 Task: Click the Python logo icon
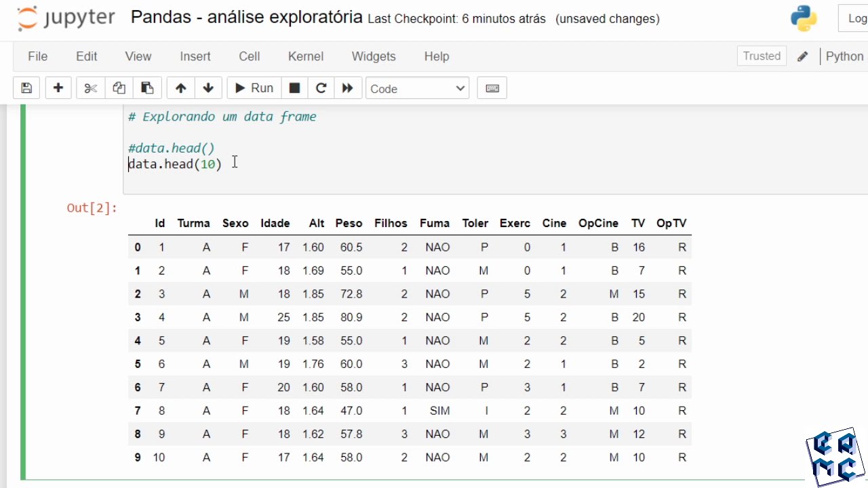click(804, 18)
